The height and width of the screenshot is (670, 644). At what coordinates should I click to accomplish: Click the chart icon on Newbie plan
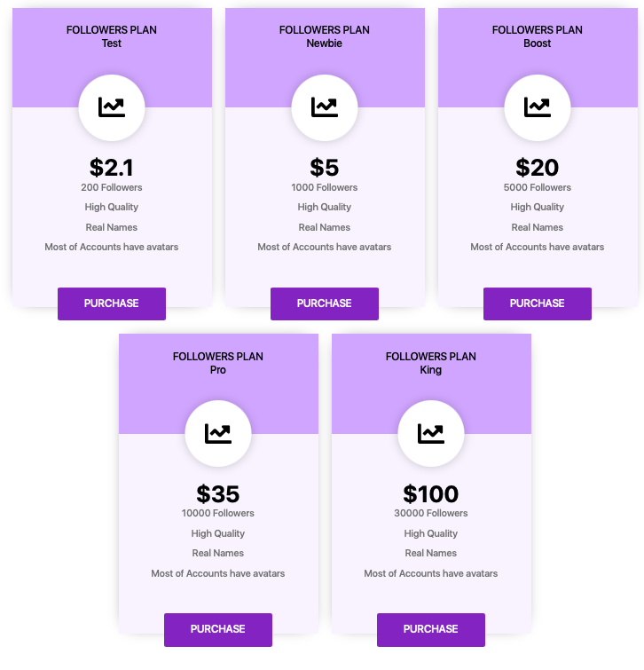tap(324, 107)
